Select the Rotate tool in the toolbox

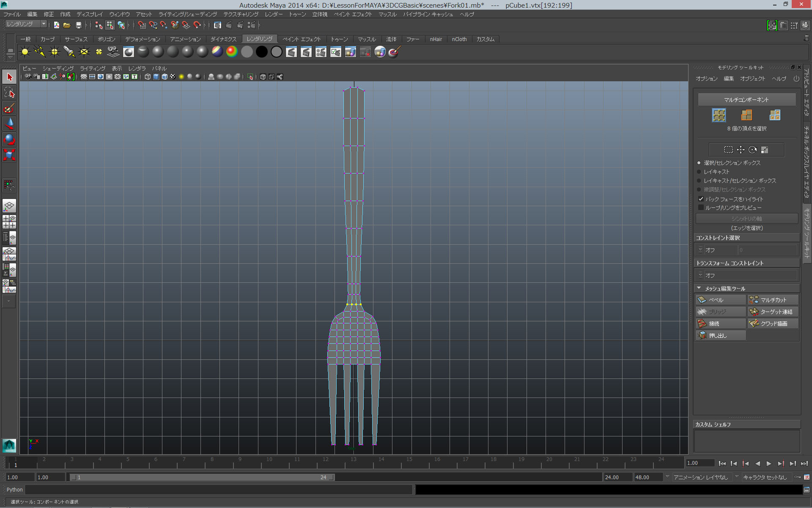[x=9, y=139]
